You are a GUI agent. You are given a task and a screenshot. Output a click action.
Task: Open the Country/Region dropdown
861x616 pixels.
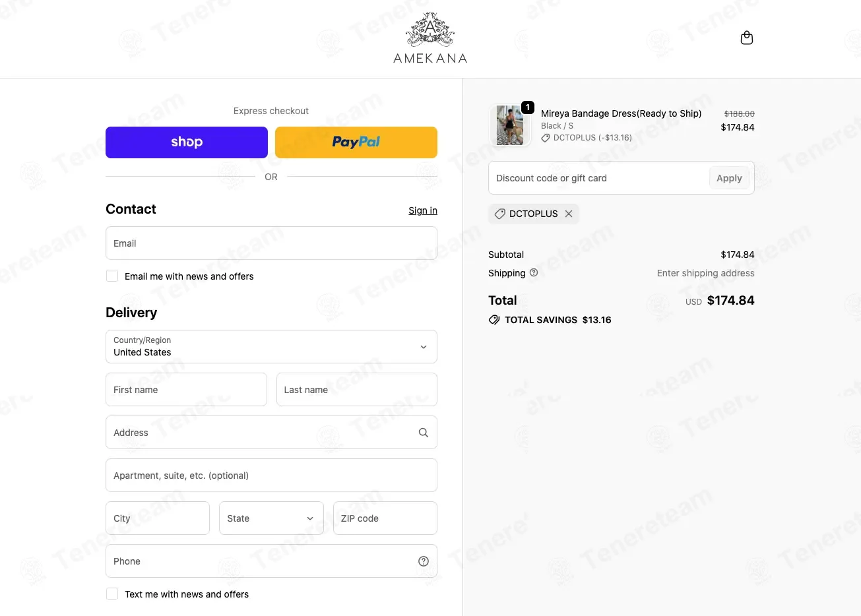pos(271,346)
